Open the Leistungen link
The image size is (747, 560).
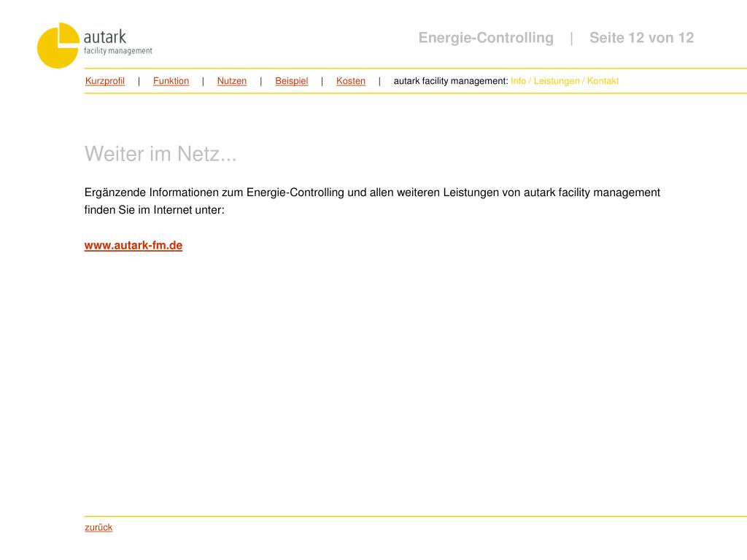pyautogui.click(x=557, y=81)
